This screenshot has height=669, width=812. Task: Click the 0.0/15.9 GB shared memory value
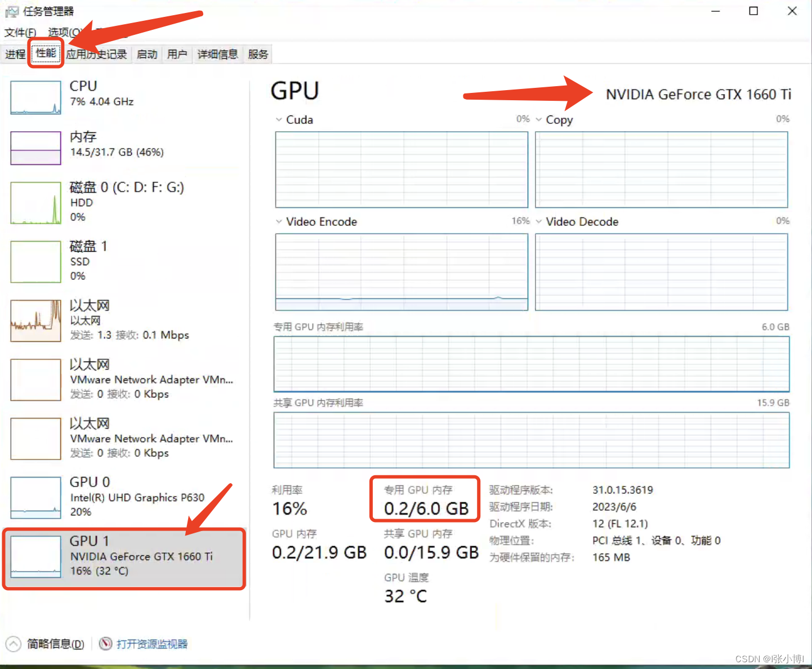431,552
